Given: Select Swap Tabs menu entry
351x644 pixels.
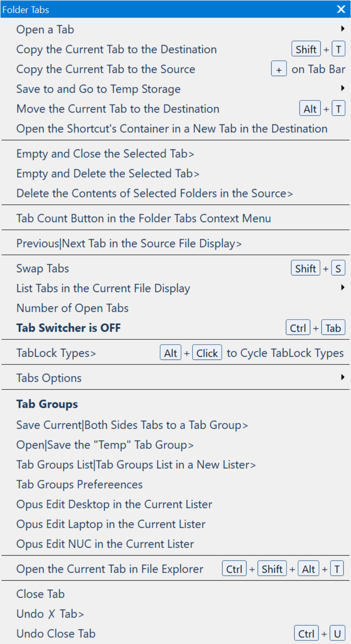Looking at the screenshot, I should (x=43, y=268).
